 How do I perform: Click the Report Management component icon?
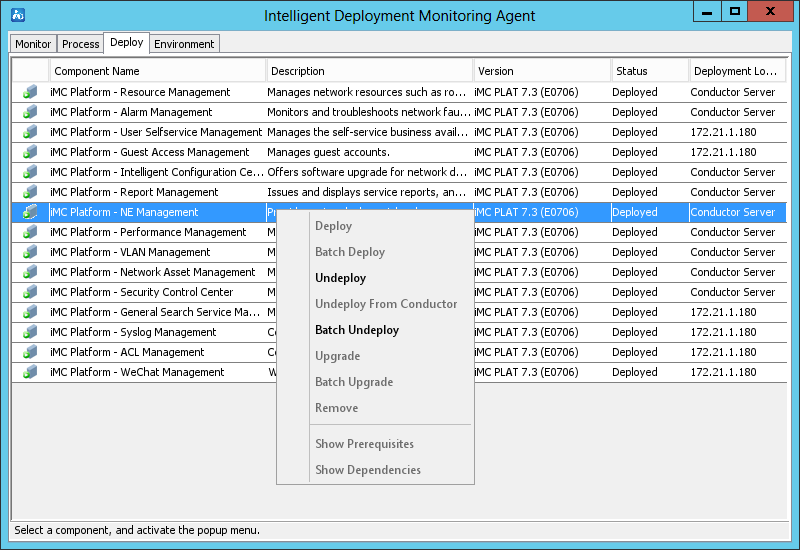click(30, 192)
